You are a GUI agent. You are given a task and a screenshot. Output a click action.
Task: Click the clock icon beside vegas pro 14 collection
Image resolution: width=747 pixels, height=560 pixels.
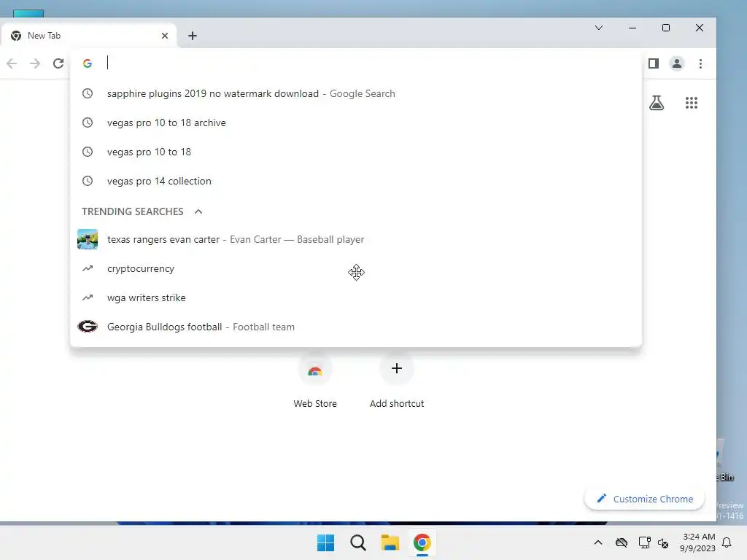pyautogui.click(x=88, y=181)
